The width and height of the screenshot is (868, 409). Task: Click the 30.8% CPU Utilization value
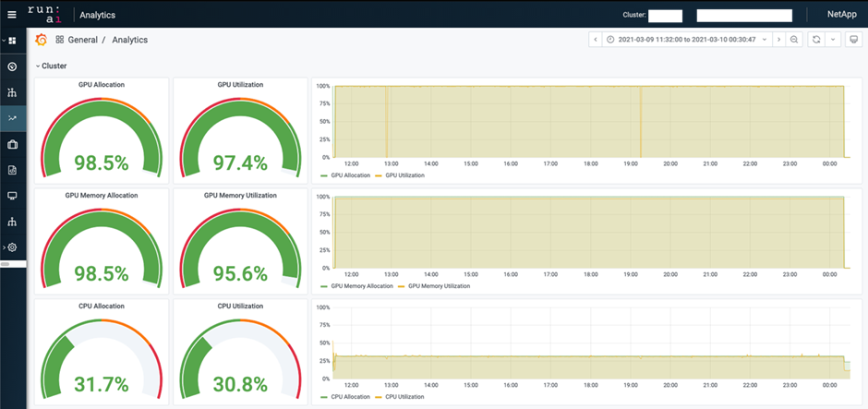click(240, 384)
